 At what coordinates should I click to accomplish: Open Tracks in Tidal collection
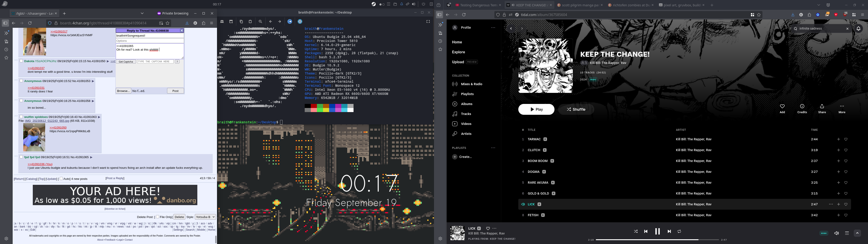462,114
